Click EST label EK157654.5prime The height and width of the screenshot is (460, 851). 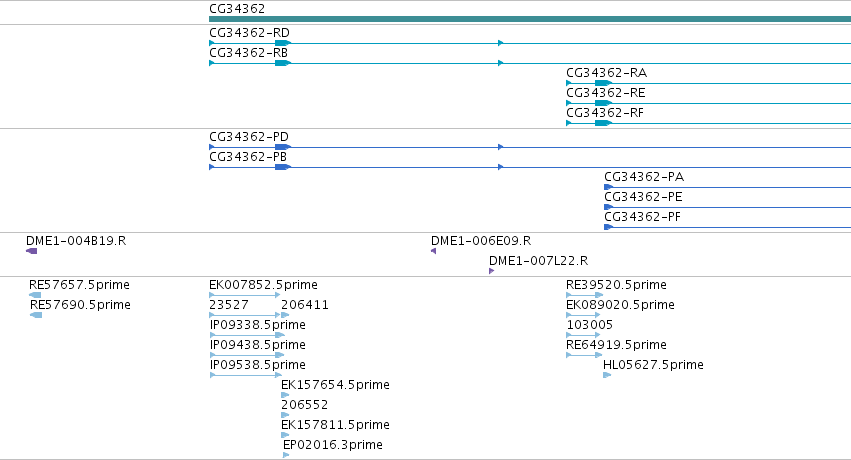click(335, 385)
